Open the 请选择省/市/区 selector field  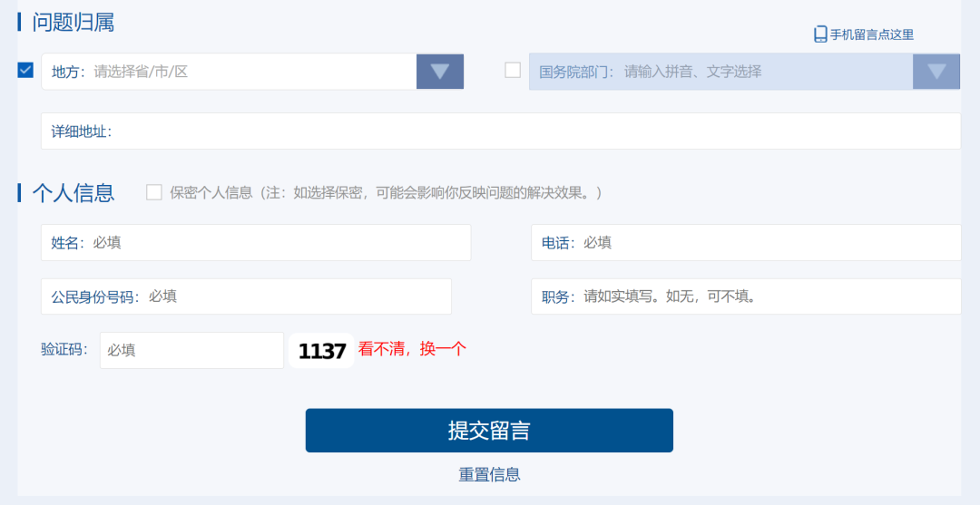pyautogui.click(x=230, y=72)
